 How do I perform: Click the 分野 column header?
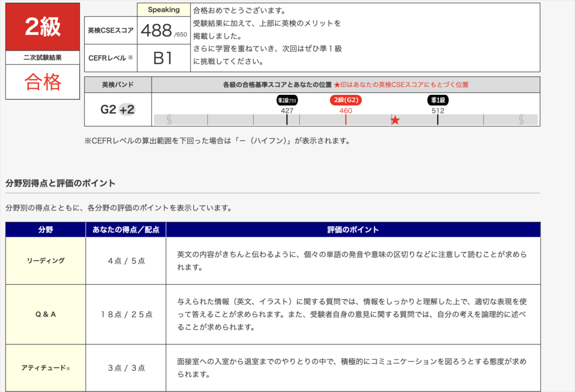coord(45,229)
